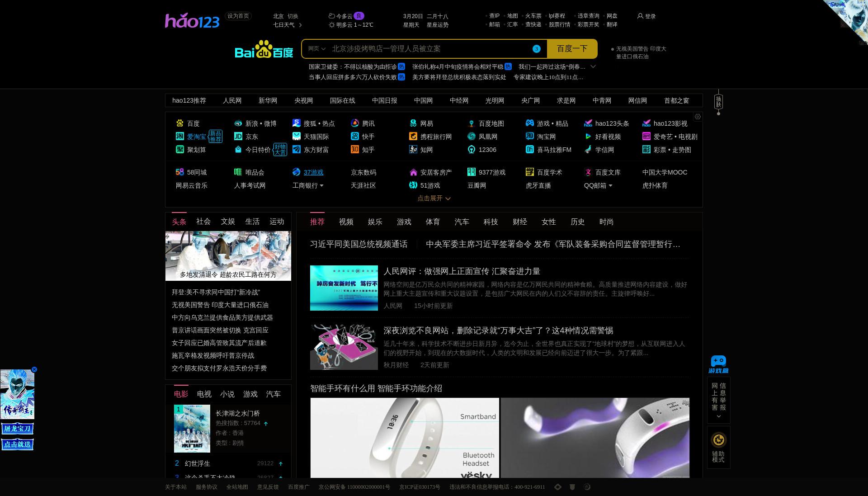Click the Baidu search input field
The height and width of the screenshot is (496, 868).
(429, 49)
